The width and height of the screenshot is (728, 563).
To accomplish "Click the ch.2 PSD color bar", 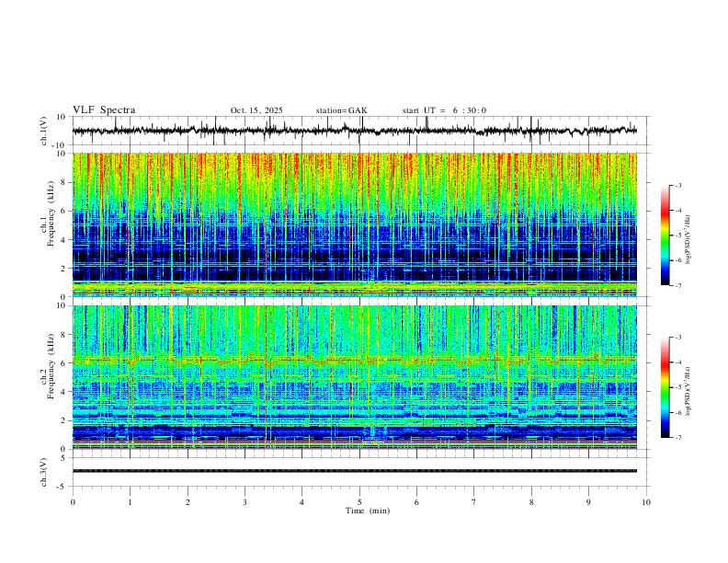I will click(665, 387).
